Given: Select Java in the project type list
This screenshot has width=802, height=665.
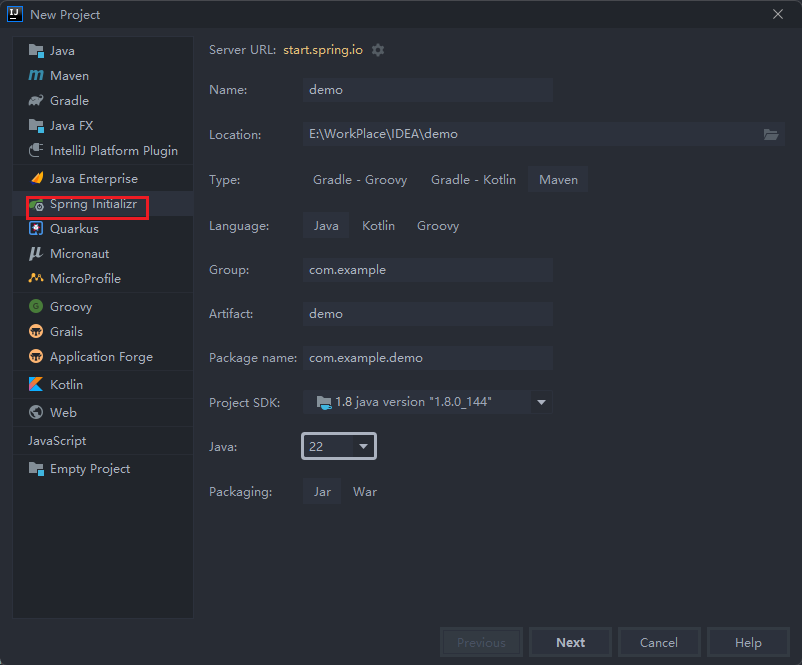Looking at the screenshot, I should [x=62, y=51].
